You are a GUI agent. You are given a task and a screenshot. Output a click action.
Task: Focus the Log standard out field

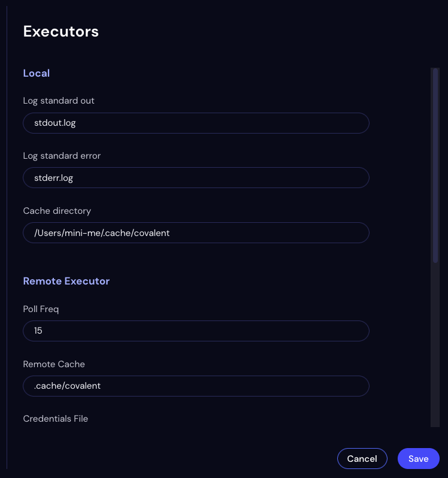196,123
